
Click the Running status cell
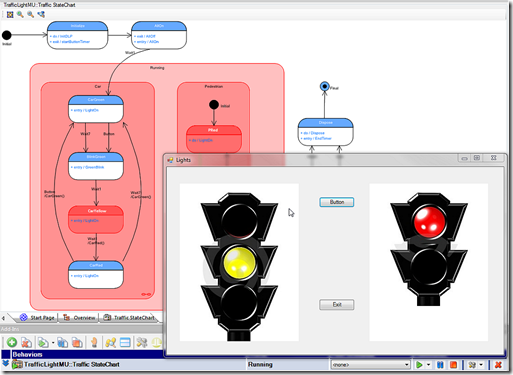[288, 365]
